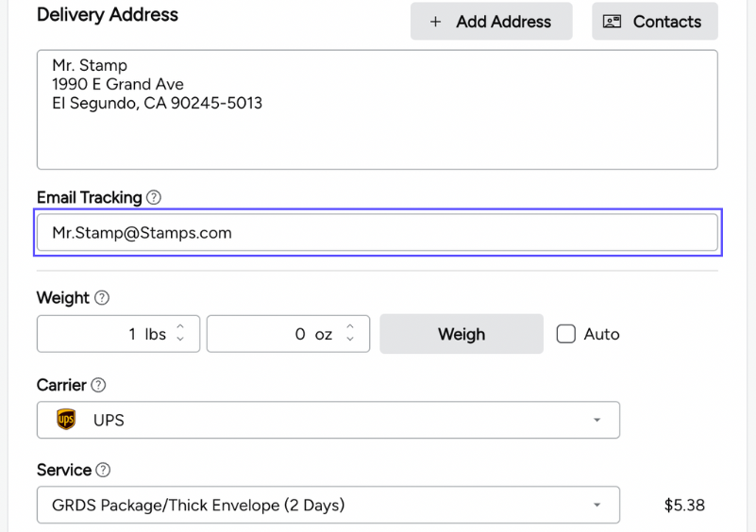Click the UPS shield logo icon

tap(66, 420)
